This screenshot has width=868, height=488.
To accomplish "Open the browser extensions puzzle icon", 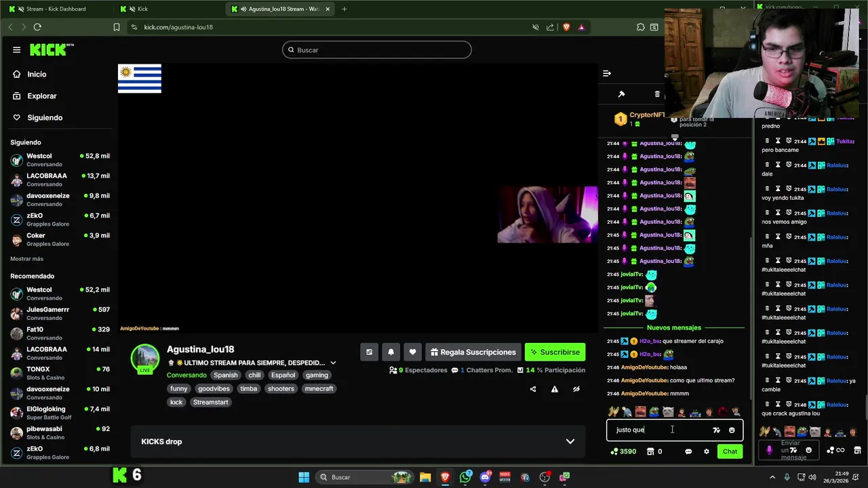I will 641,27.
